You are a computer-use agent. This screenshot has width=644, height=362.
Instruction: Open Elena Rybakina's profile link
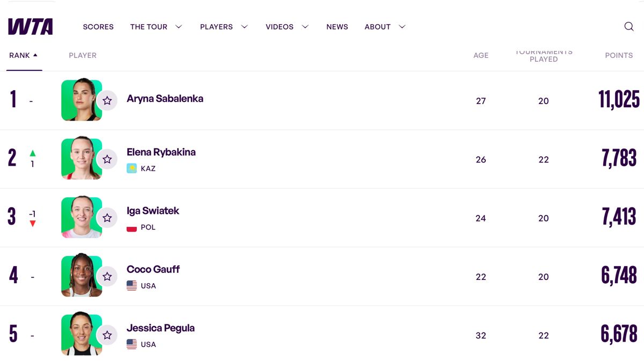click(x=161, y=152)
